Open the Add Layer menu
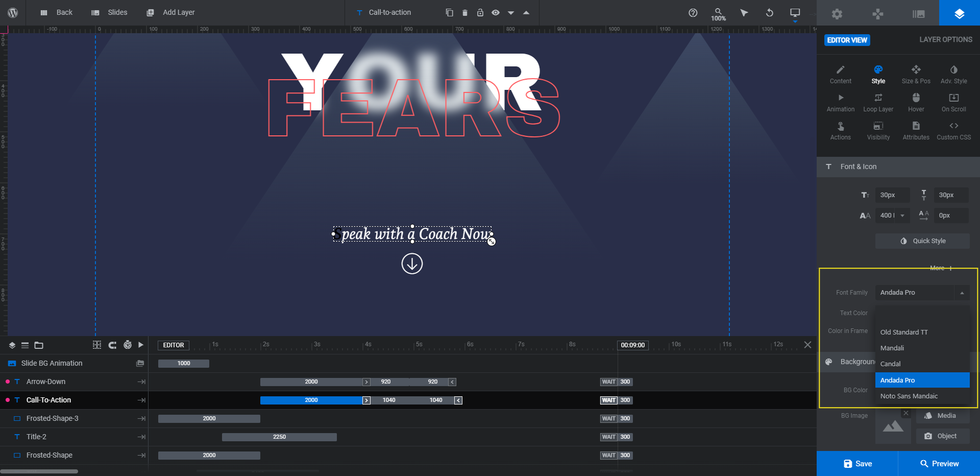 coord(170,13)
